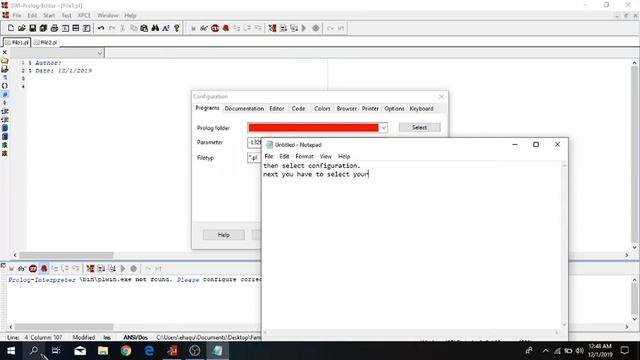Open File Explorer from the taskbar

click(103, 351)
